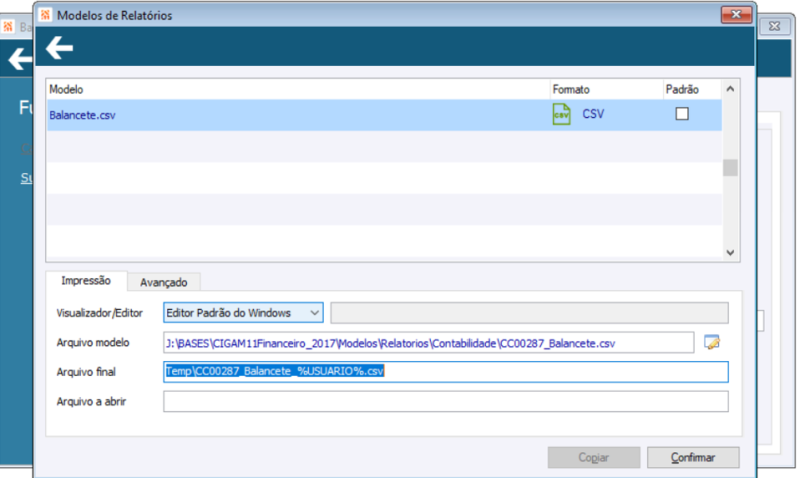800x478 pixels.
Task: Click the Arquivo modelo path field
Action: [429, 343]
